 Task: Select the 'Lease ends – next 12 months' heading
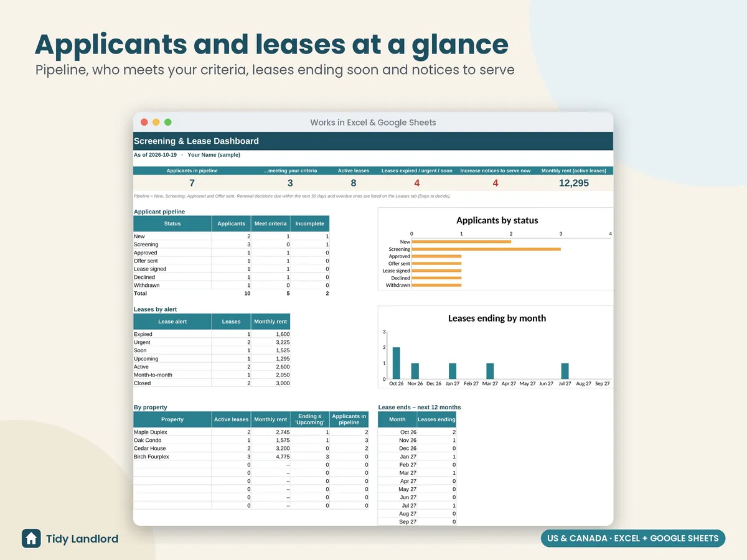pyautogui.click(x=420, y=407)
